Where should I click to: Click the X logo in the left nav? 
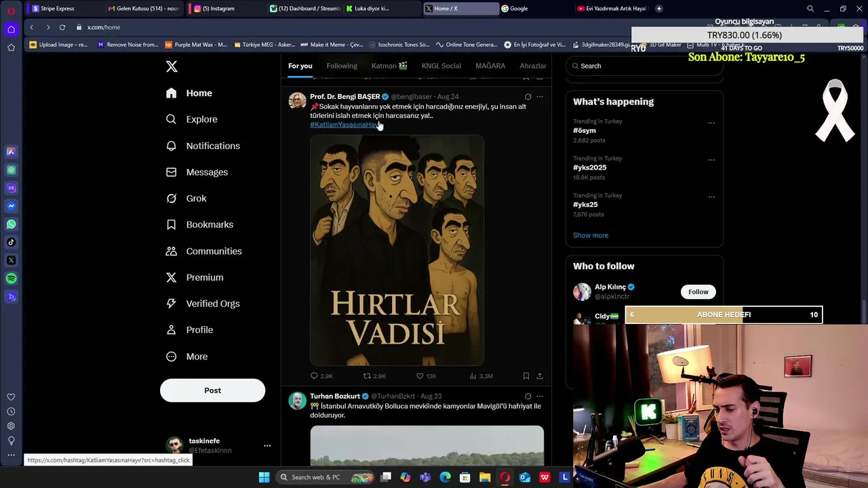172,66
